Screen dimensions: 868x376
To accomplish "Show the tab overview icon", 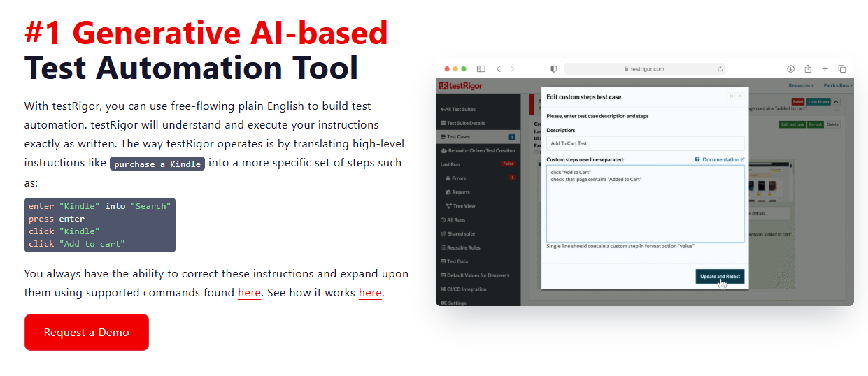I will [842, 69].
